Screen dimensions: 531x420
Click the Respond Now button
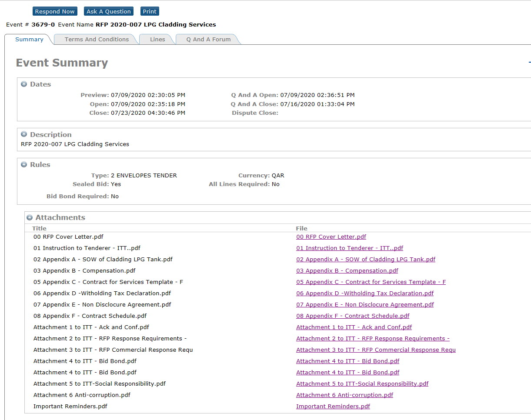[55, 11]
